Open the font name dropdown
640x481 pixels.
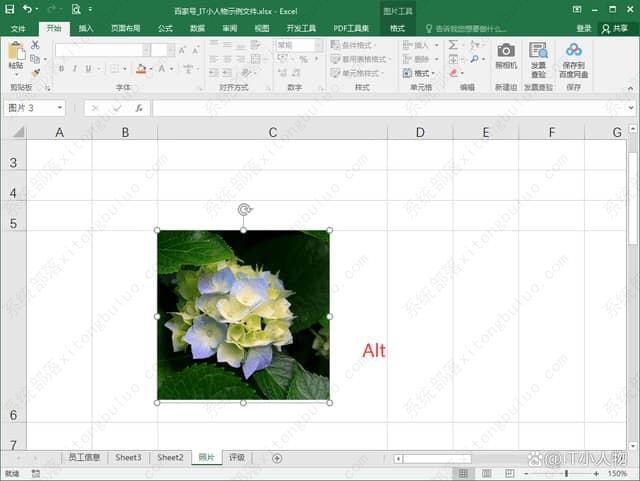coord(146,50)
